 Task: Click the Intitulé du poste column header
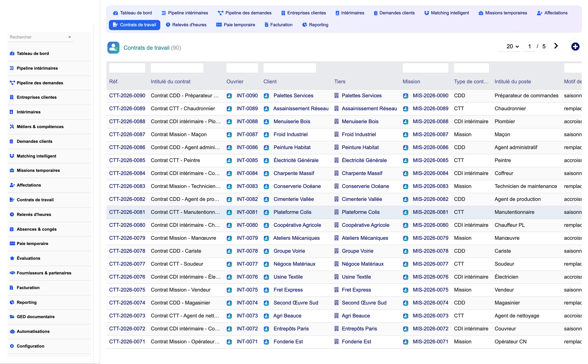pos(513,82)
